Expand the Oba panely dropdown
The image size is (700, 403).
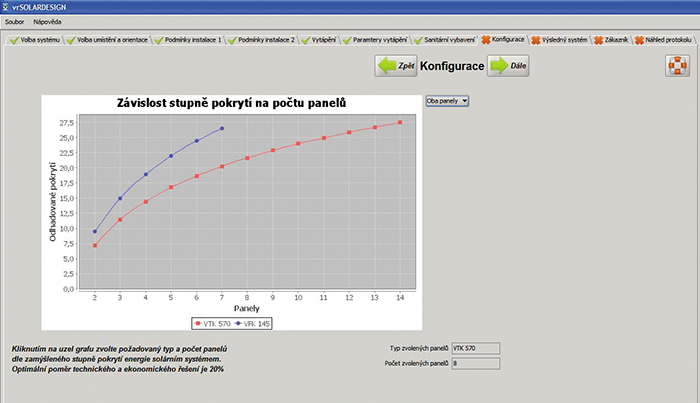click(x=447, y=101)
